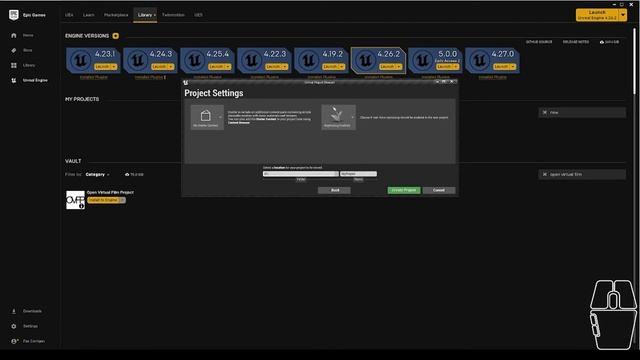This screenshot has height=360, width=640.
Task: Click the Unreal logo on 4.19.2 card
Action: click(x=309, y=60)
